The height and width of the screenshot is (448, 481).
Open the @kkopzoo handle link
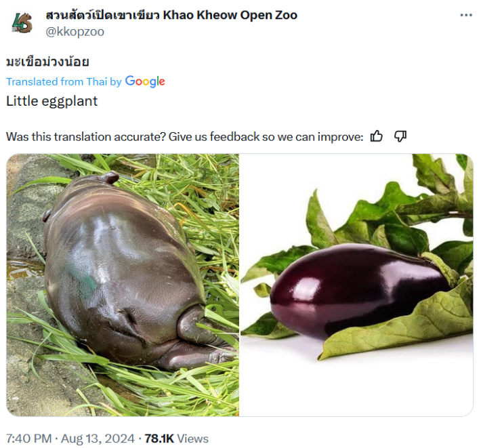[74, 31]
